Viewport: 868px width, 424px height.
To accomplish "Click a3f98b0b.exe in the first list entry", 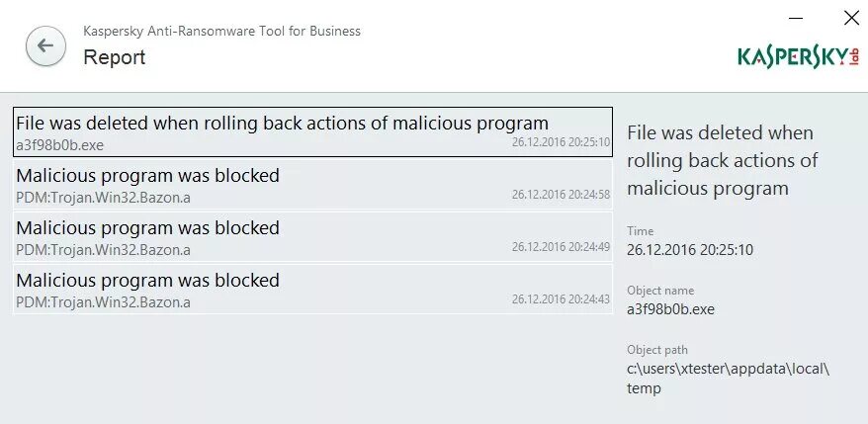I will (59, 145).
